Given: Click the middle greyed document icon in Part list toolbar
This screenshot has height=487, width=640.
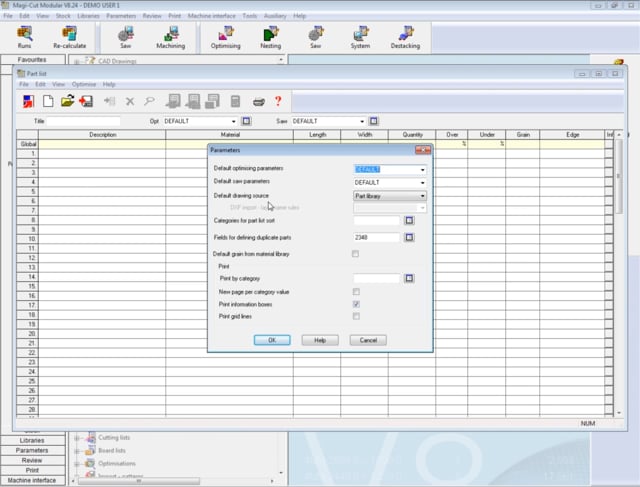Looking at the screenshot, I should [x=193, y=101].
